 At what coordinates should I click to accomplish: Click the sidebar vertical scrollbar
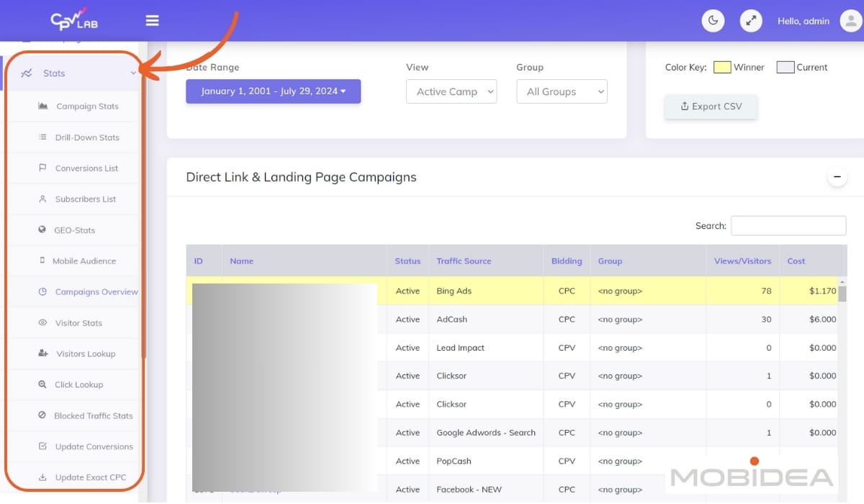[x=144, y=216]
